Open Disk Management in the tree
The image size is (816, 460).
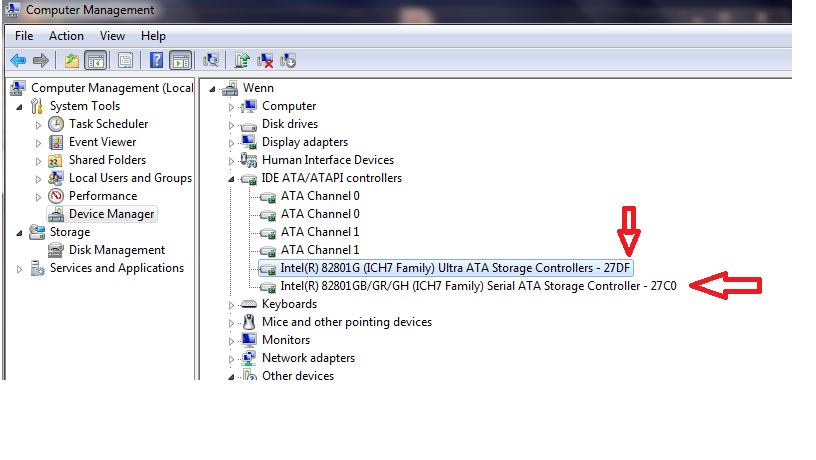pos(117,250)
